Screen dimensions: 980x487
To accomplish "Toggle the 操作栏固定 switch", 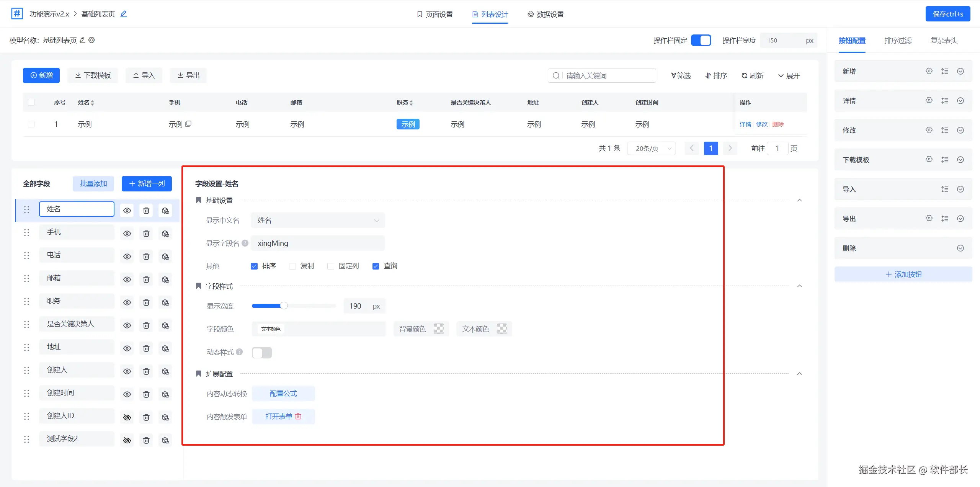I will coord(701,40).
